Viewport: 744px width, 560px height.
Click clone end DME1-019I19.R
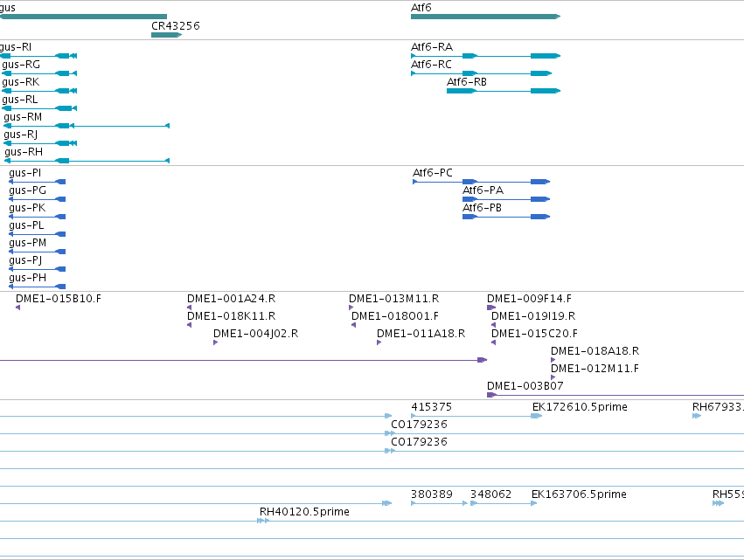(493, 325)
